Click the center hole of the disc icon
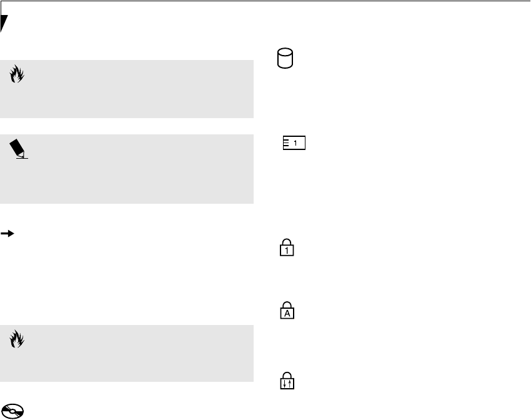This screenshot has height=420, width=531. [x=11, y=411]
